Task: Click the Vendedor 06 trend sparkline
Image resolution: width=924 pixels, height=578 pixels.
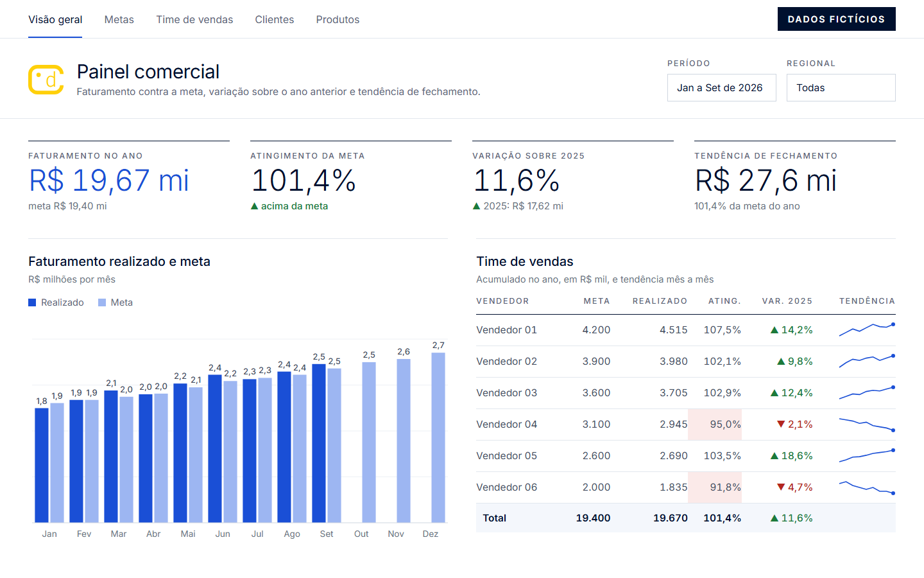Action: (x=867, y=487)
